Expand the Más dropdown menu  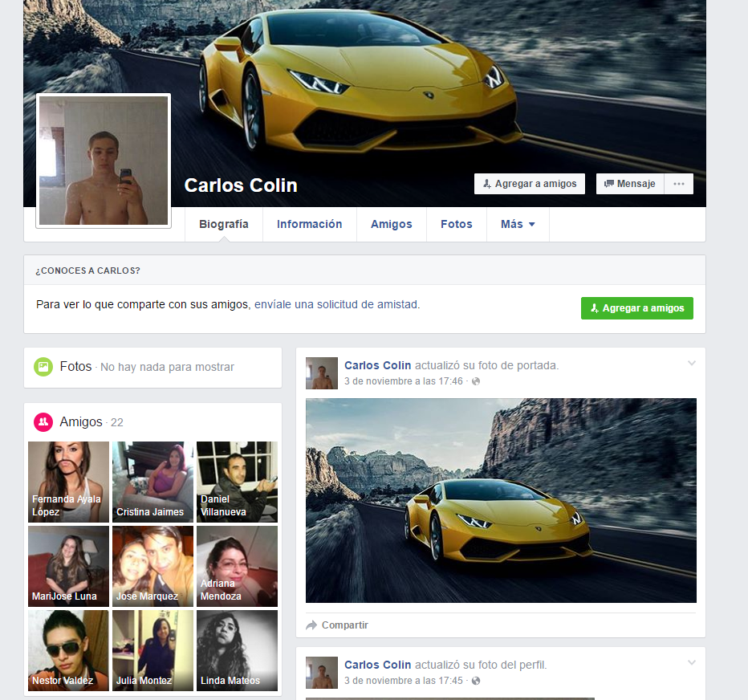coord(518,225)
